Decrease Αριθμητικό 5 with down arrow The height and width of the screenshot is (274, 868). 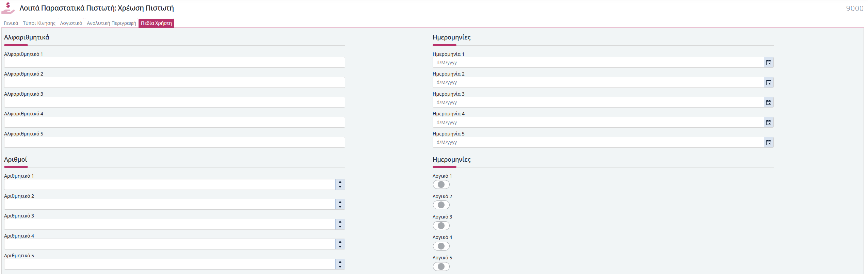[x=340, y=267]
